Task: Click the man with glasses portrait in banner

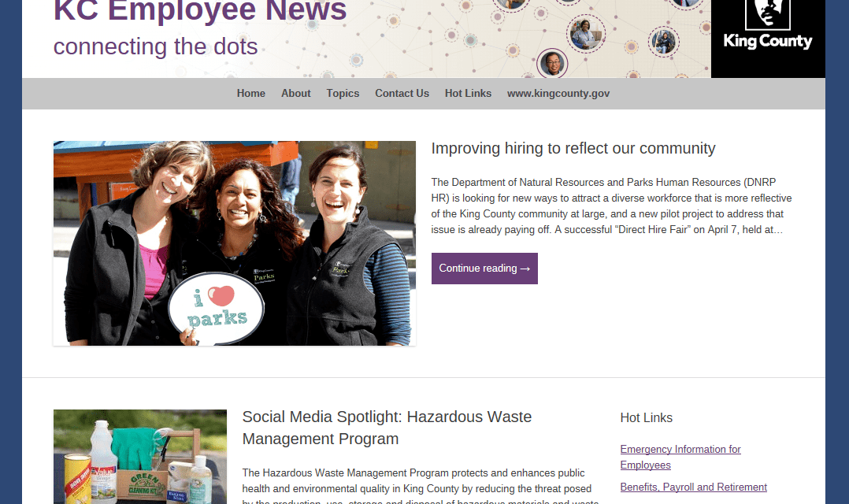Action: [x=552, y=63]
